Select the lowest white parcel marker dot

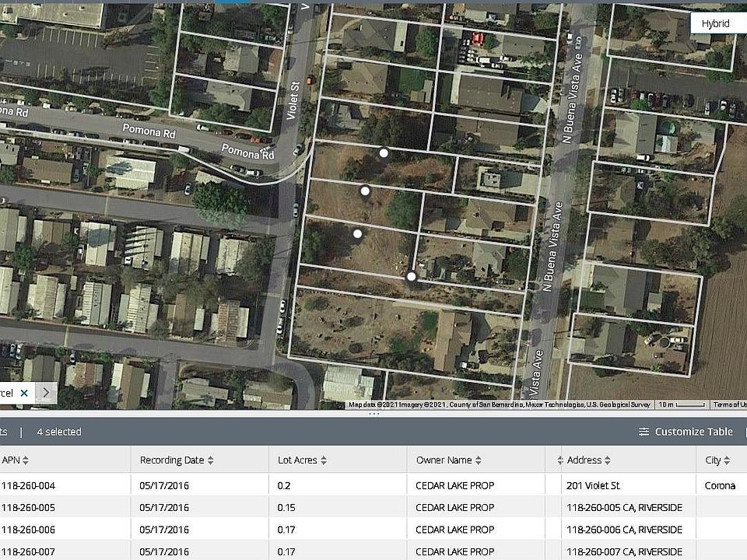point(411,276)
